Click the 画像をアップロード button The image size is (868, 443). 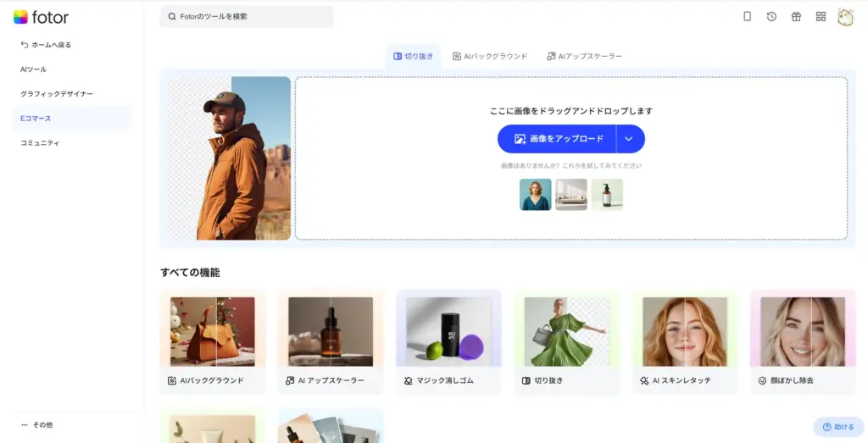[557, 139]
